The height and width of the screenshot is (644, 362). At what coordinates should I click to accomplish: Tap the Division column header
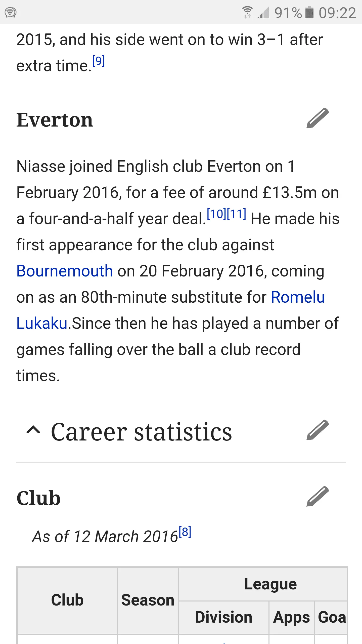point(223,617)
